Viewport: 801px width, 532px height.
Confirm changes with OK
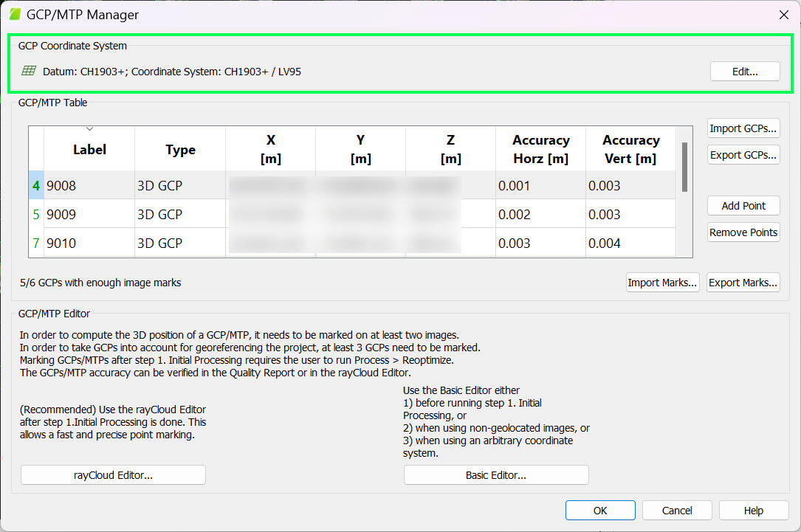[600, 510]
